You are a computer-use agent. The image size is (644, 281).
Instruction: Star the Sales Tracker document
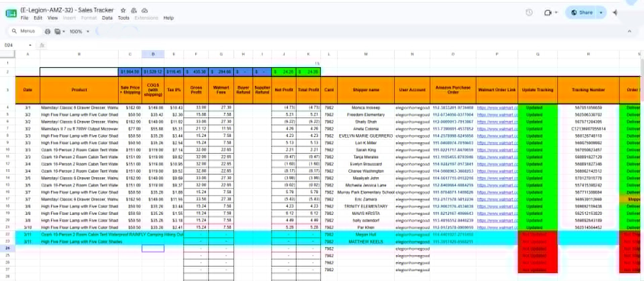click(x=123, y=10)
